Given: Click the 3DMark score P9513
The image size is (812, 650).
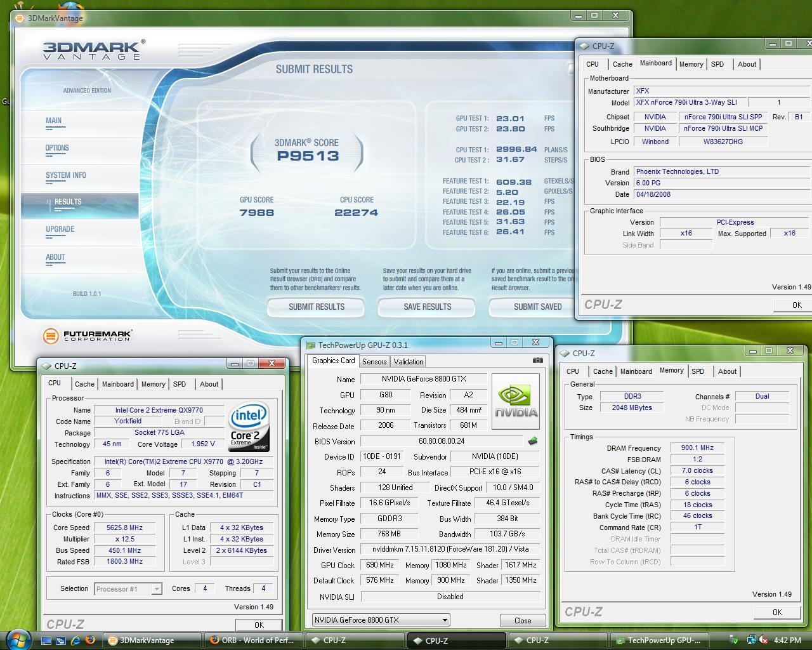Looking at the screenshot, I should [308, 156].
